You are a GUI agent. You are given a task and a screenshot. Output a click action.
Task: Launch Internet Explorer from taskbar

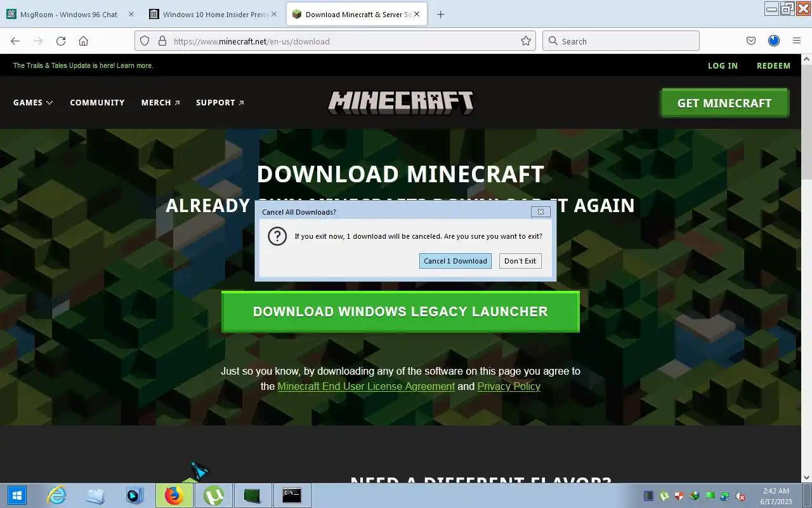pyautogui.click(x=56, y=495)
